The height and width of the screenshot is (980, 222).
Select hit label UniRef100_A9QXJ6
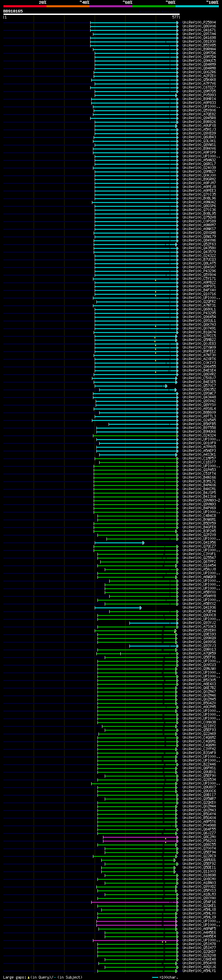[199, 966]
